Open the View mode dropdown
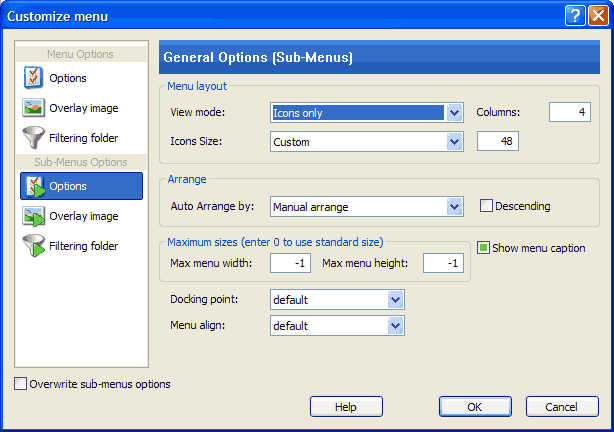This screenshot has width=614, height=432. (455, 113)
